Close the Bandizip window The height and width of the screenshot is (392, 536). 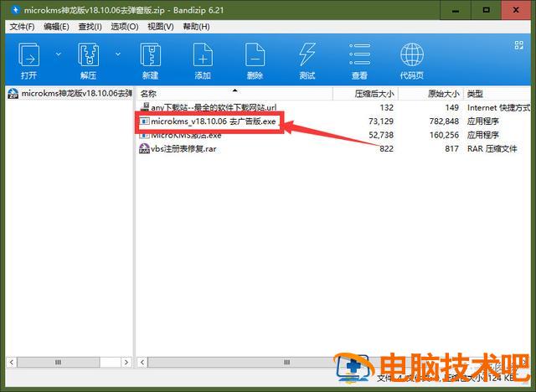coord(516,10)
